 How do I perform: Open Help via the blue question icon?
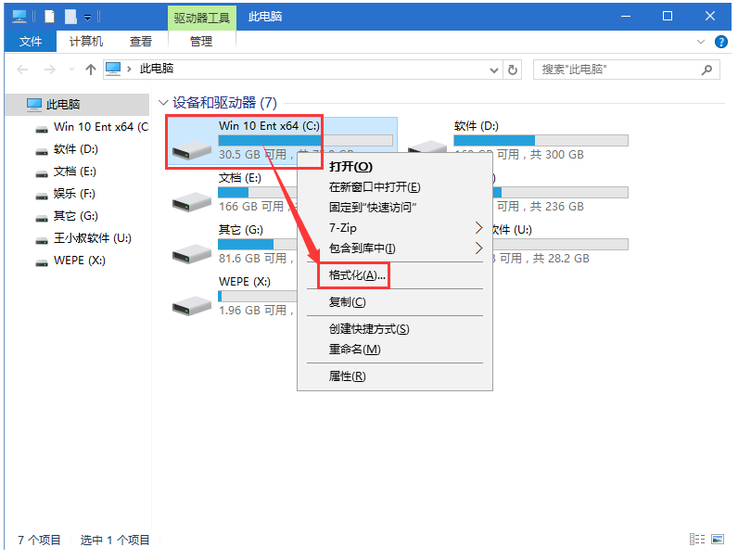[720, 42]
